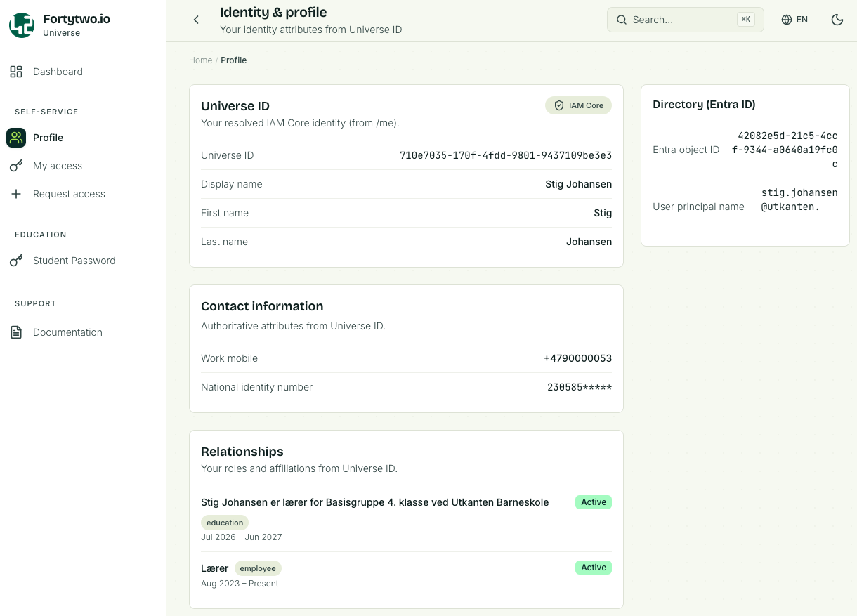Click the Contact information heading

[x=262, y=306]
